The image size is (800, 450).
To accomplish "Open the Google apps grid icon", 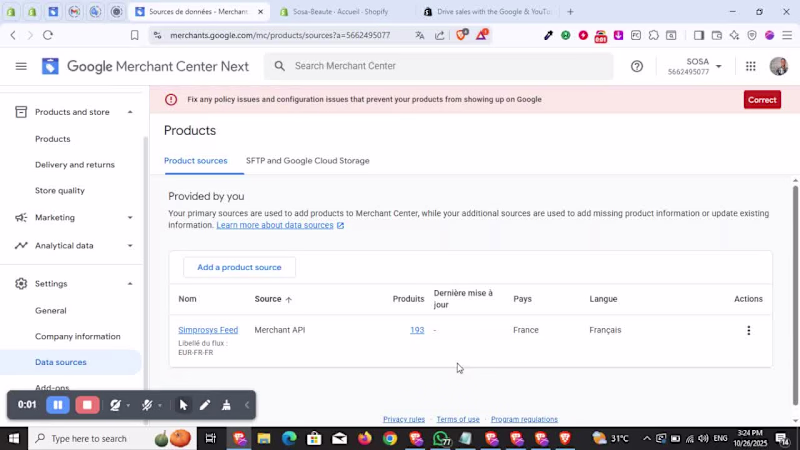I will click(751, 66).
